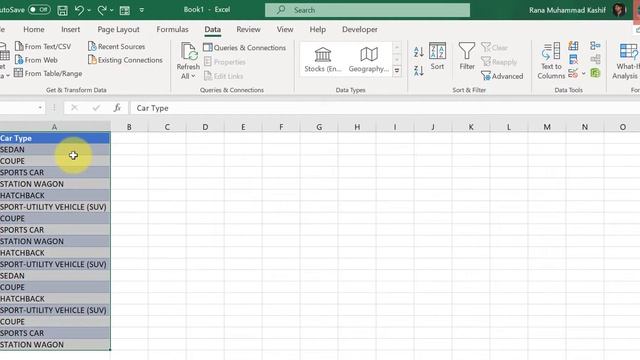Click the Insert Function fx icon
This screenshot has width=640, height=360.
click(x=117, y=108)
